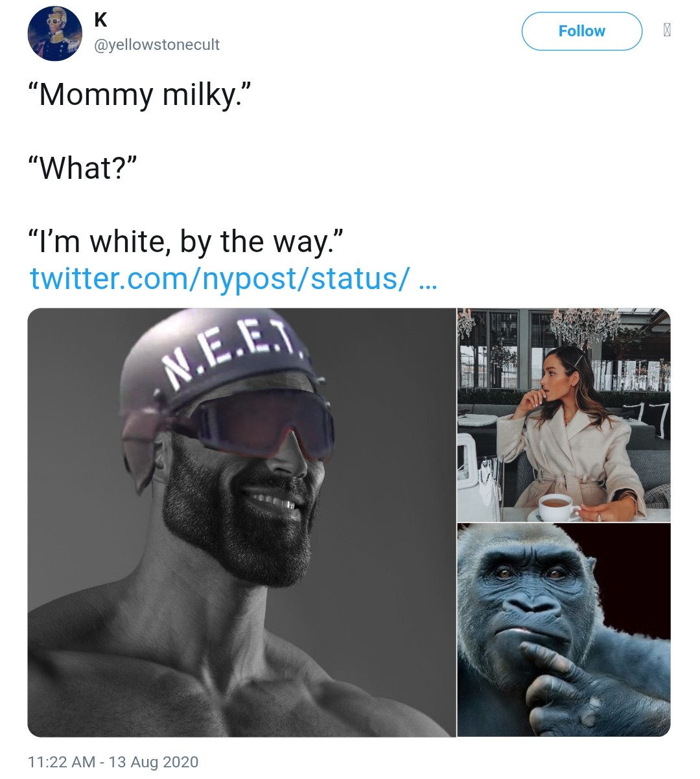This screenshot has height=779, width=700.
Task: Click the ellipsis ending the nypost link
Action: (428, 280)
